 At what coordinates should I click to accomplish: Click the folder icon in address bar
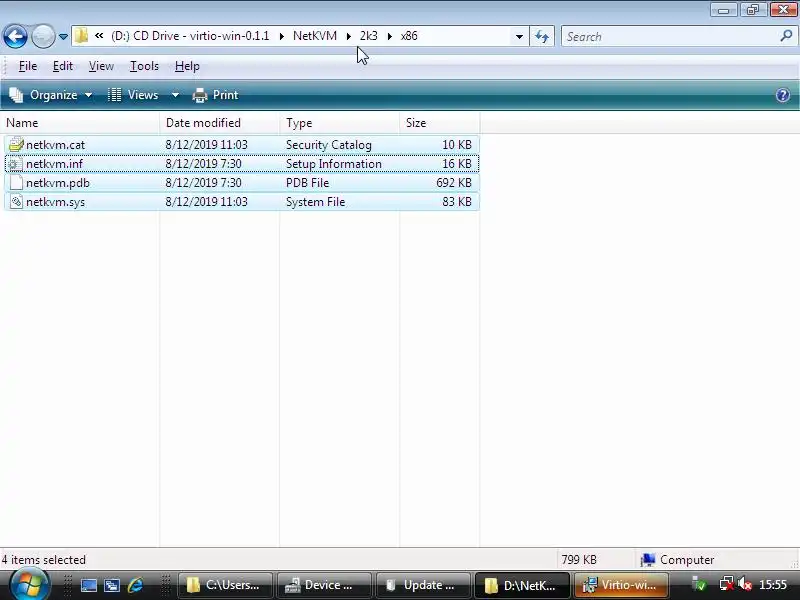(81, 36)
